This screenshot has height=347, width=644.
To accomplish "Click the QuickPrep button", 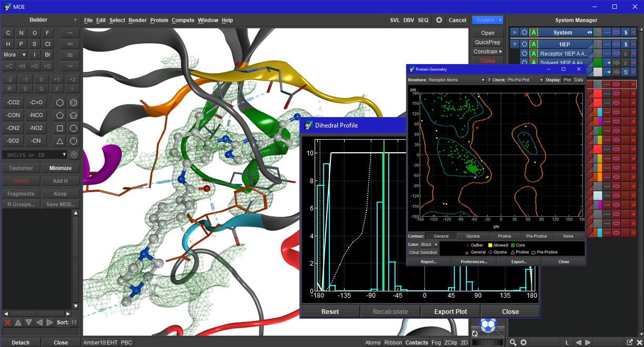I will tap(487, 42).
